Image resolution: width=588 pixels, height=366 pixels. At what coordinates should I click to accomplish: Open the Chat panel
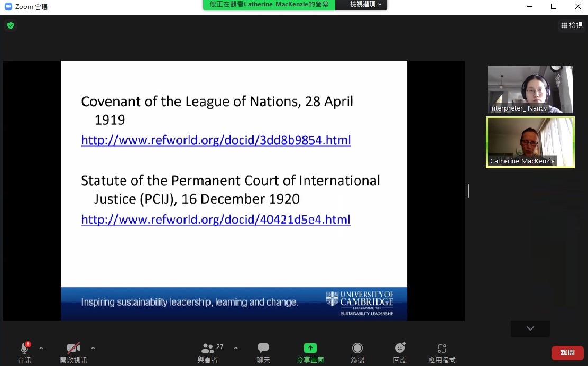click(263, 348)
